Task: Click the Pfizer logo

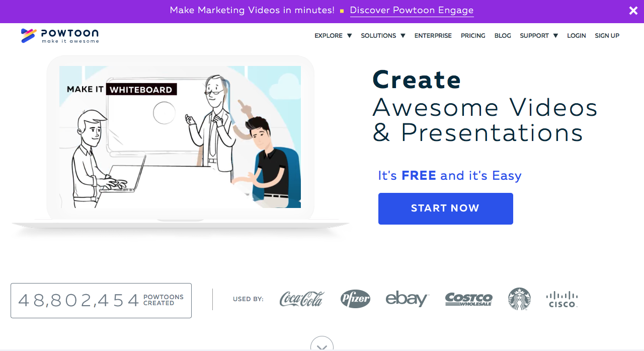Action: pos(355,299)
